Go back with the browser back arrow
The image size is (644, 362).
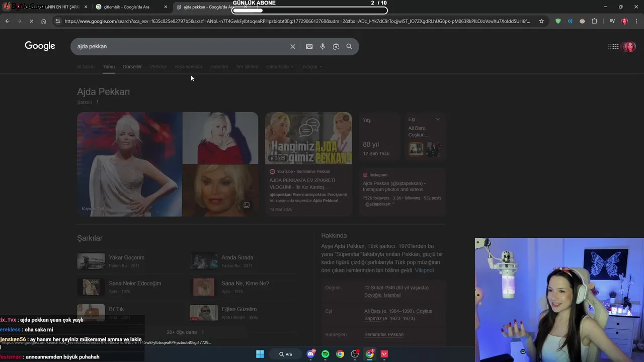pyautogui.click(x=7, y=21)
